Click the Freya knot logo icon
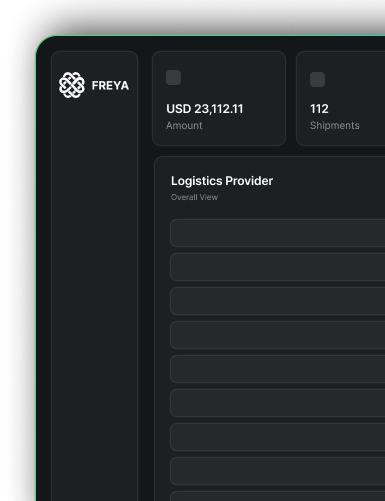This screenshot has width=385, height=501. pos(72,85)
